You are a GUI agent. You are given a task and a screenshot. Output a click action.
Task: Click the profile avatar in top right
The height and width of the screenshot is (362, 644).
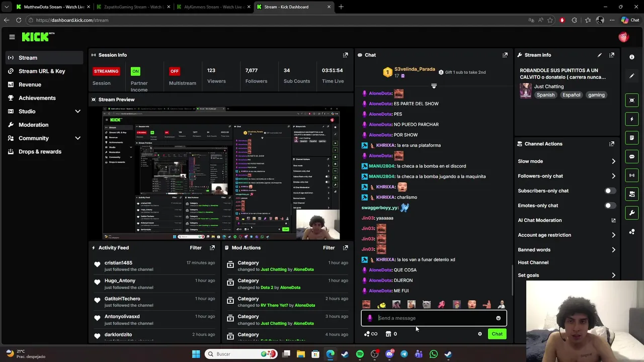click(624, 37)
